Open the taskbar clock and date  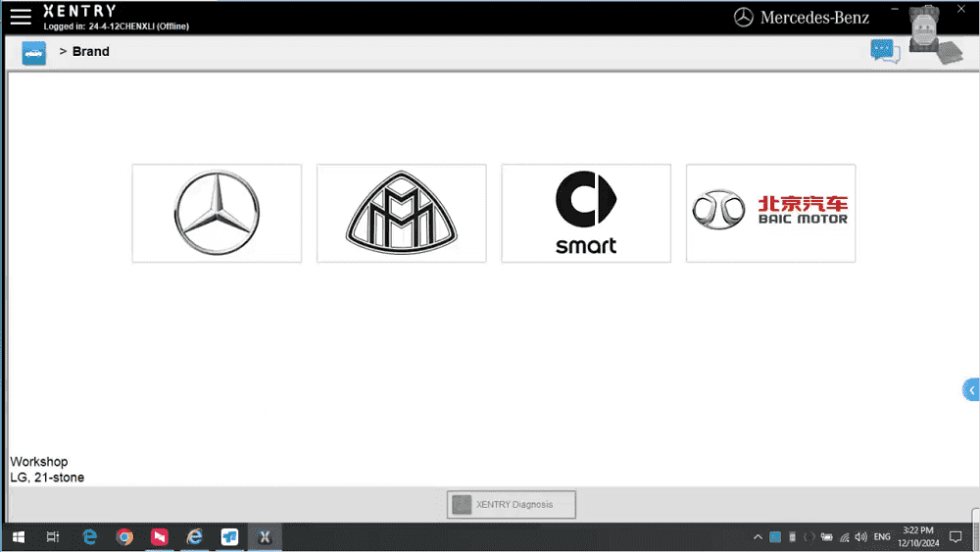tap(918, 537)
